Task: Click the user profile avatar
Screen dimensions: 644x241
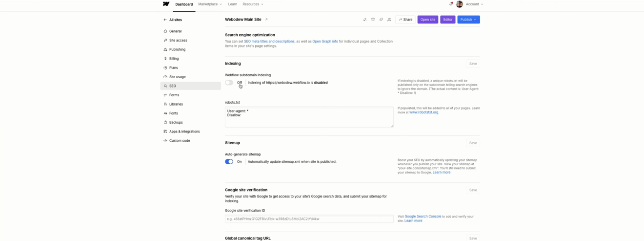Action: click(x=459, y=4)
